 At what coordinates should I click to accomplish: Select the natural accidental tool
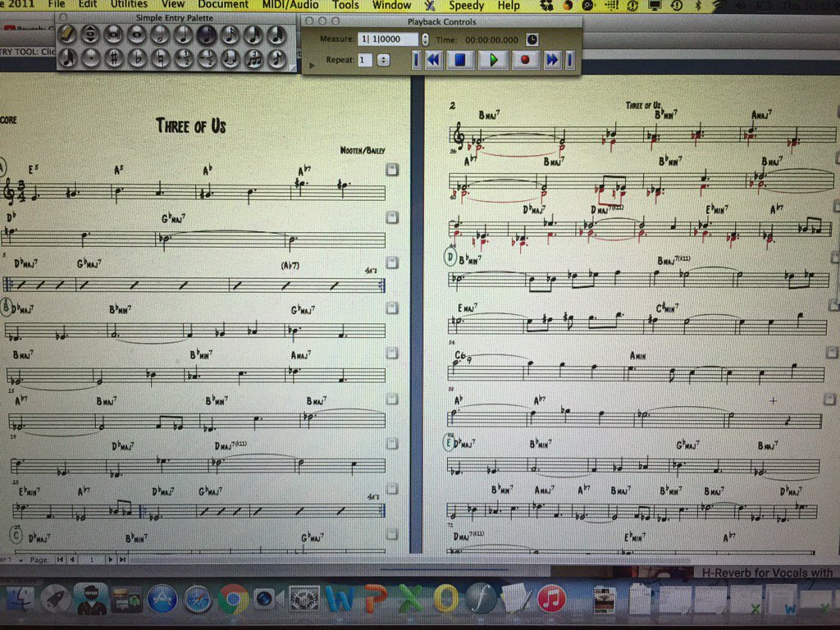(x=160, y=58)
